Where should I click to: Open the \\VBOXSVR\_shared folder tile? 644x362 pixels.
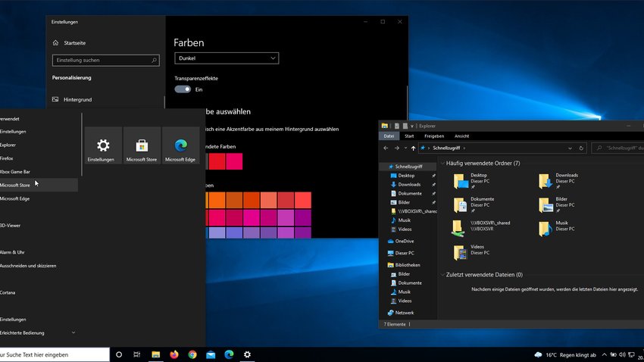point(458,229)
